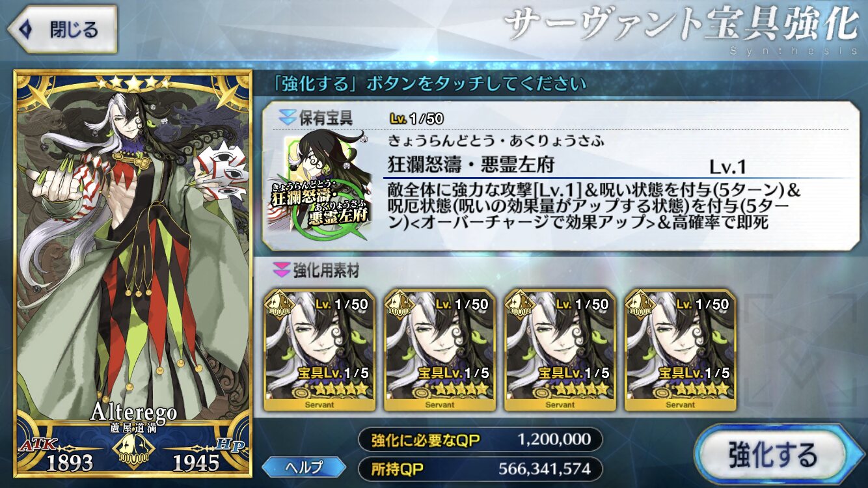Select the second enhancement material servant card
The width and height of the screenshot is (868, 488).
click(x=439, y=350)
